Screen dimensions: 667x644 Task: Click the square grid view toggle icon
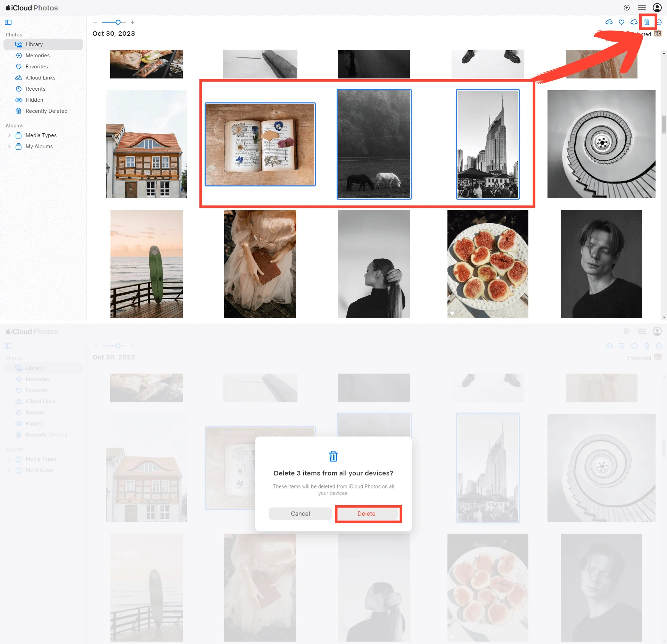[x=643, y=7]
